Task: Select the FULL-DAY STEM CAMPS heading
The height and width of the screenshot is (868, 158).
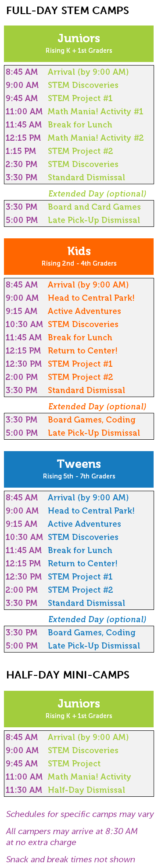Action: click(x=68, y=11)
